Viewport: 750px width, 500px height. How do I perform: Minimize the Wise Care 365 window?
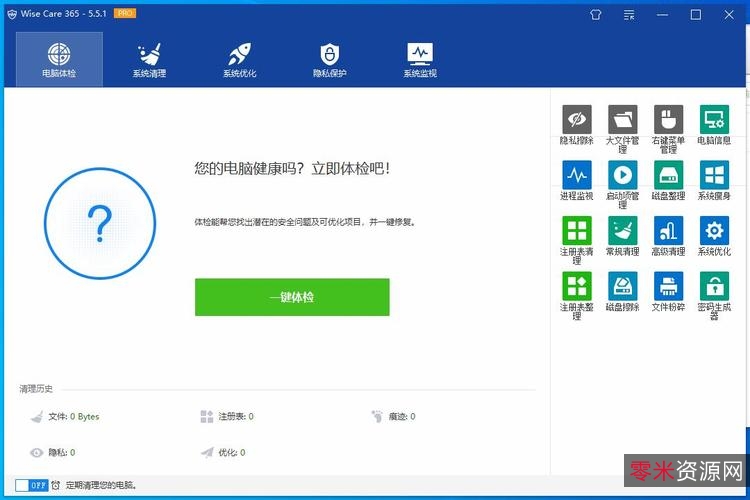pos(662,15)
